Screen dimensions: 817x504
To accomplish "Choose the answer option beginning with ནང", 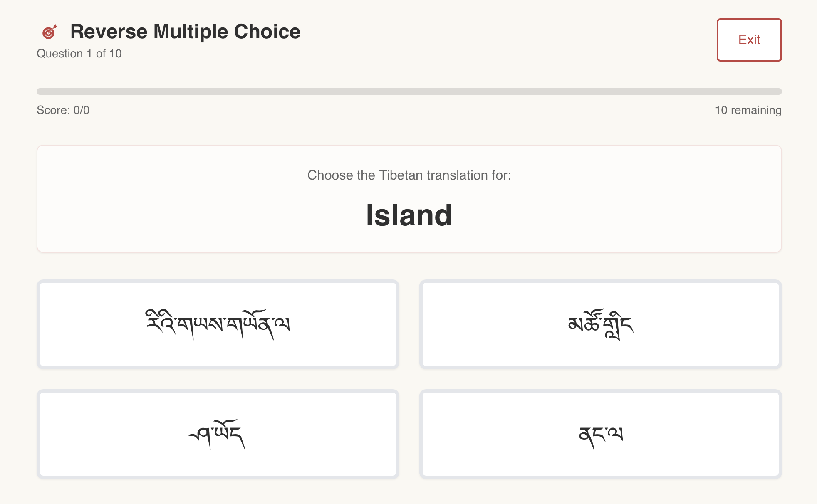I will click(x=600, y=434).
